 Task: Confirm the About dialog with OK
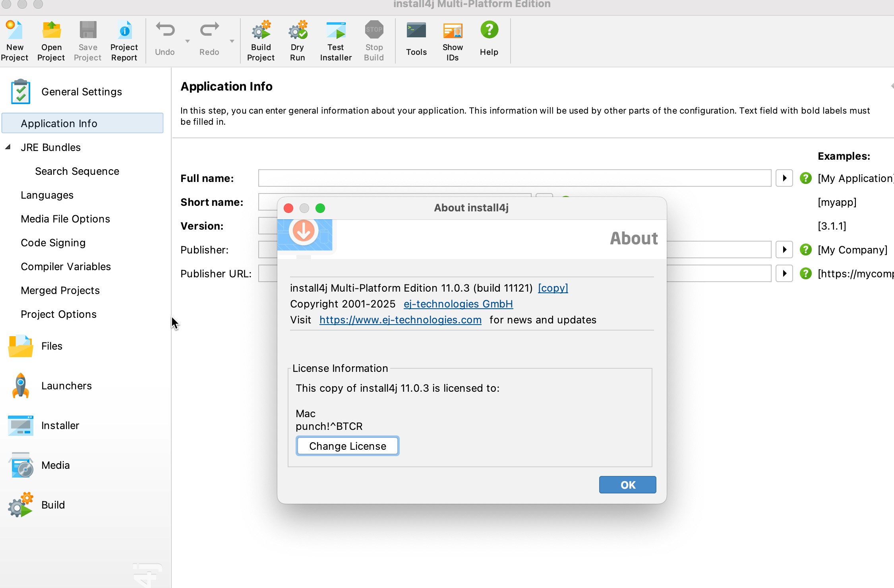(628, 485)
